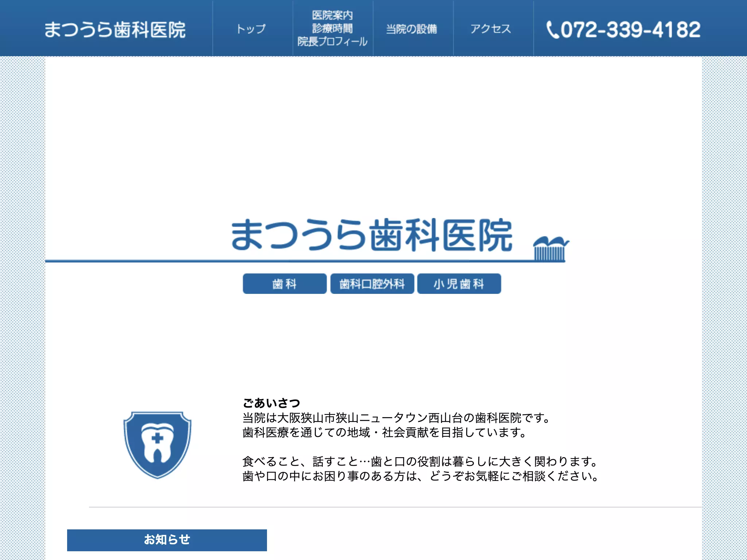Click the ごあいさつ heading

[x=271, y=403]
